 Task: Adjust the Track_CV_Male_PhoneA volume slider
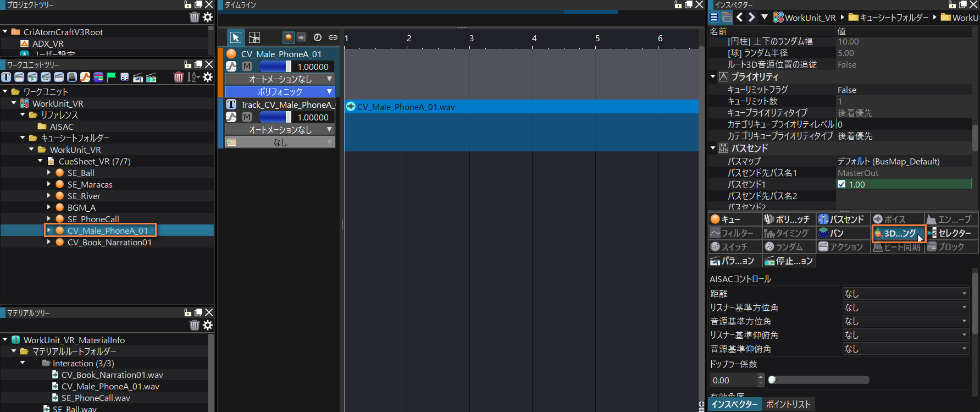pos(275,117)
